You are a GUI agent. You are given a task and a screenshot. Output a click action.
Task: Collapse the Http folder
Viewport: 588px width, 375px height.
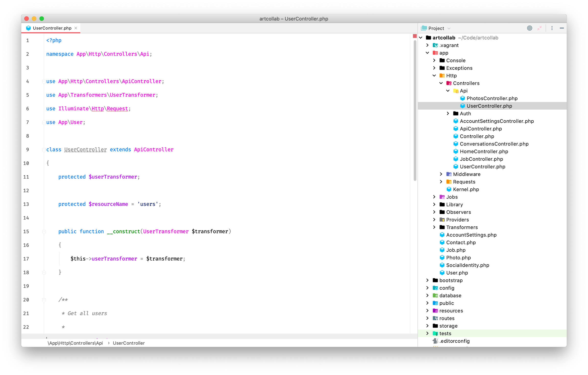pos(434,76)
